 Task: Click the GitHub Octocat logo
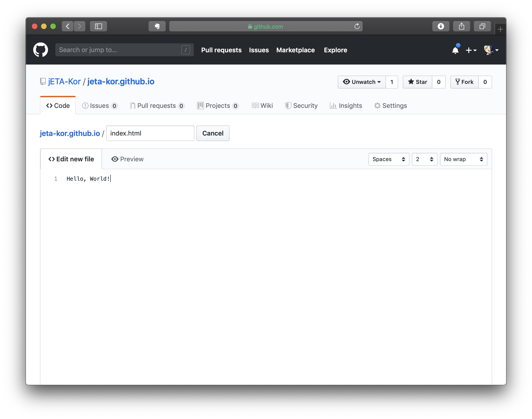tap(41, 50)
